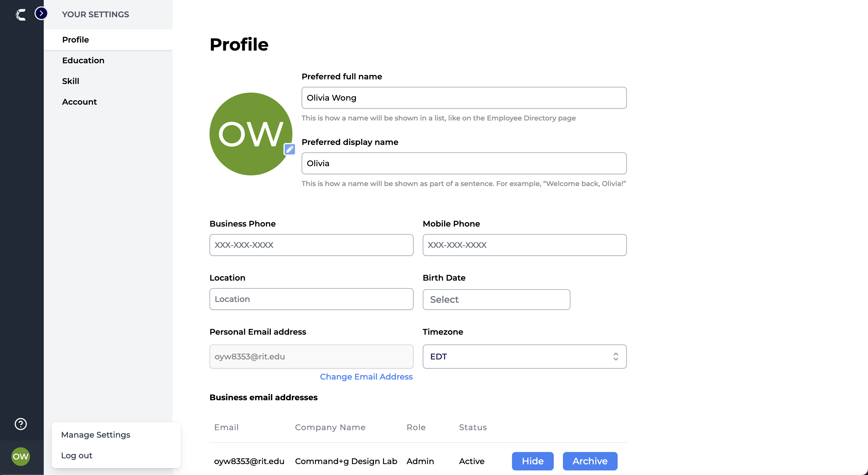Go to the Education settings tab

pyautogui.click(x=83, y=60)
